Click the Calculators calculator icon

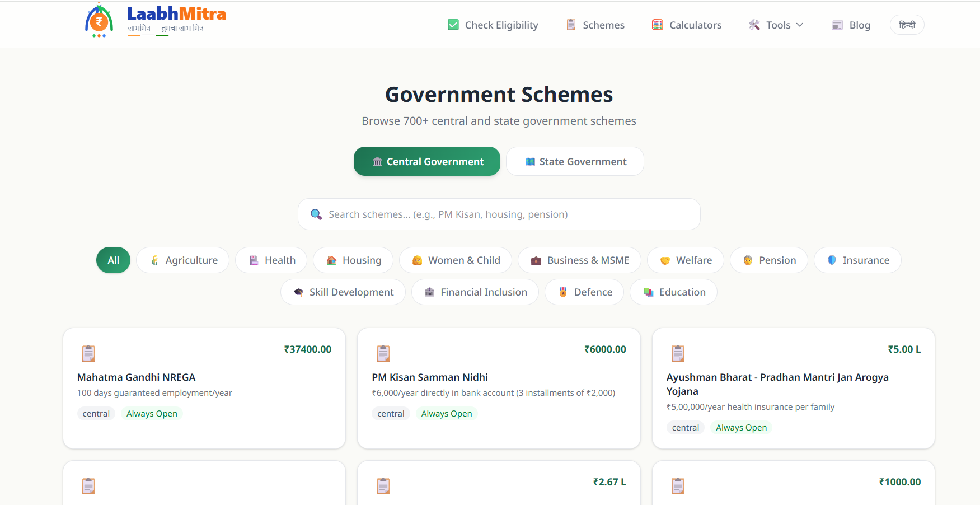[657, 25]
